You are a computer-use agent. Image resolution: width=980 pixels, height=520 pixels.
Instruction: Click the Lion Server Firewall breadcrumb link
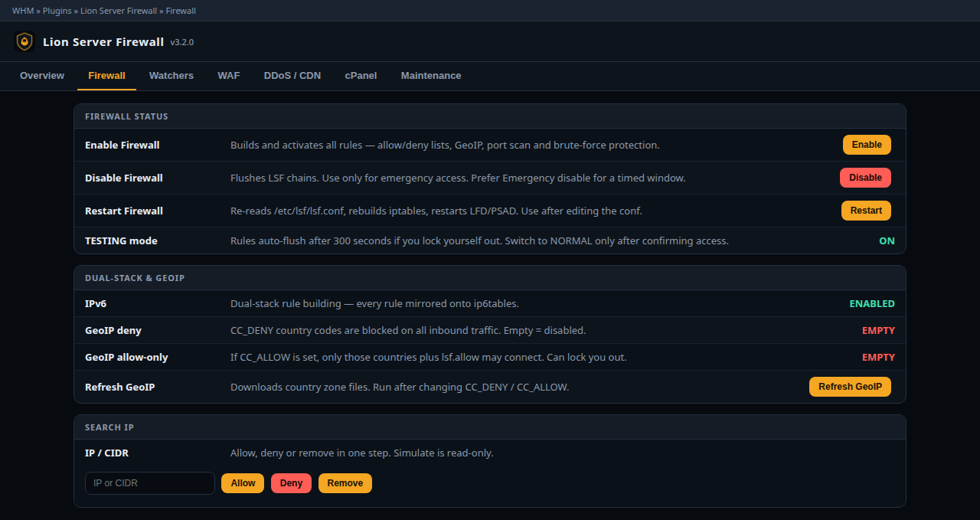pos(119,11)
